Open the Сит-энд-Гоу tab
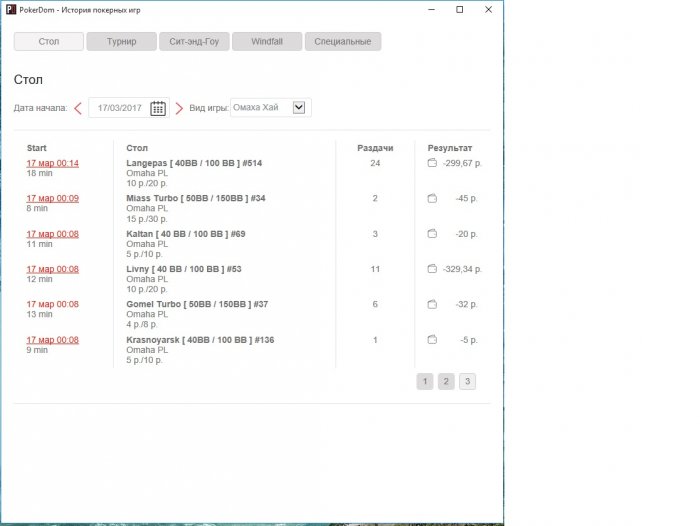Screen dimensions: 700x526 [194, 42]
